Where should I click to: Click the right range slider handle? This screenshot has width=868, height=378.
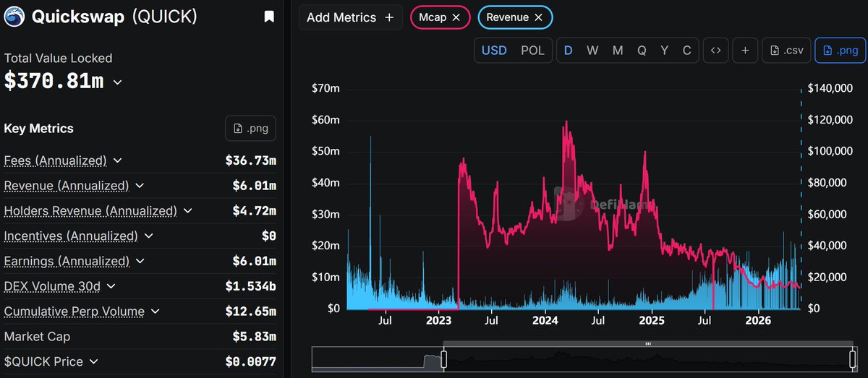(x=854, y=359)
